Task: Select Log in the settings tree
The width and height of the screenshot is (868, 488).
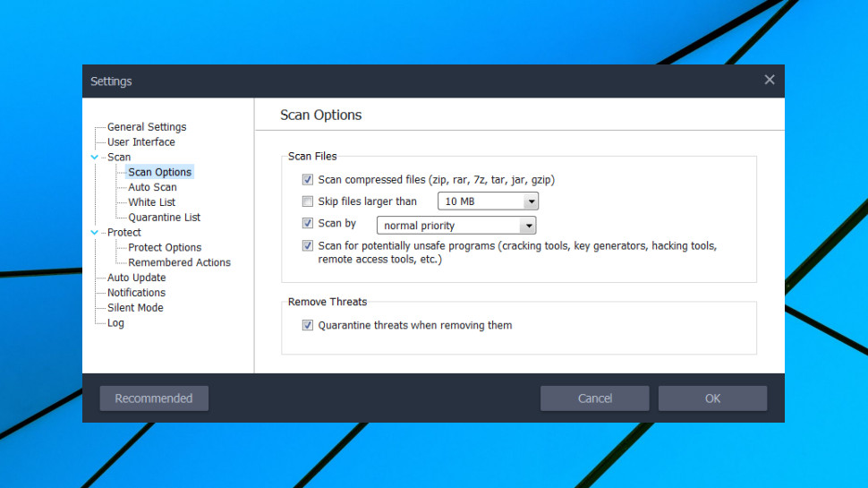Action: (115, 323)
